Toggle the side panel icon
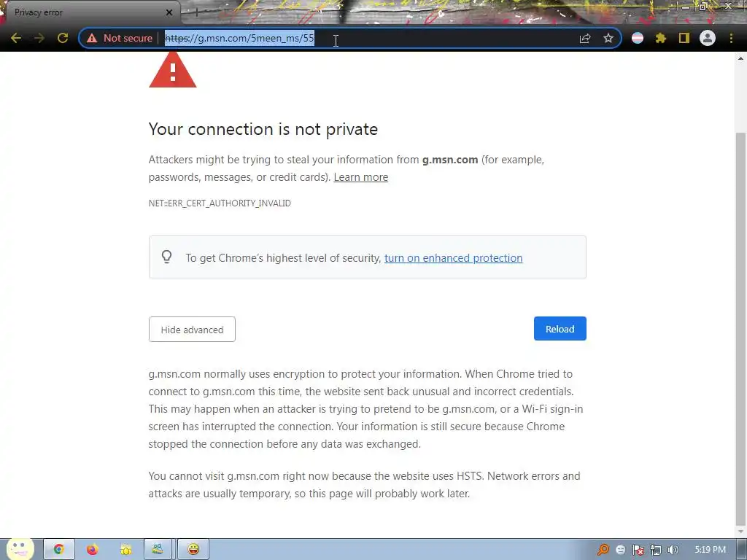 tap(684, 38)
